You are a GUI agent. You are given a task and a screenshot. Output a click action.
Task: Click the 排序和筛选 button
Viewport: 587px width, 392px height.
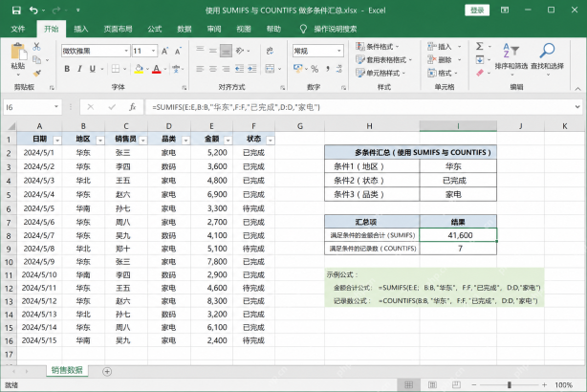point(511,57)
